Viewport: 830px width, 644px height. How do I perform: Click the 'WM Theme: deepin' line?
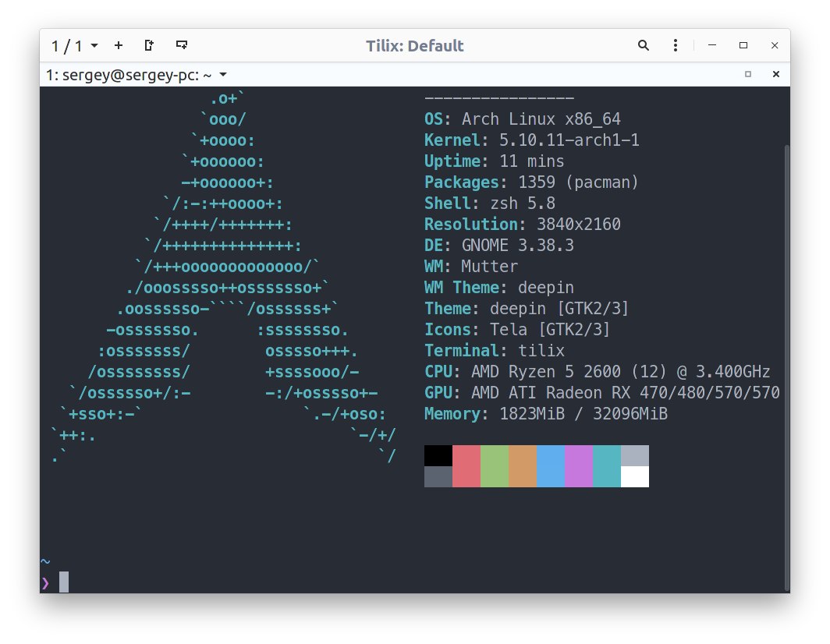[498, 288]
